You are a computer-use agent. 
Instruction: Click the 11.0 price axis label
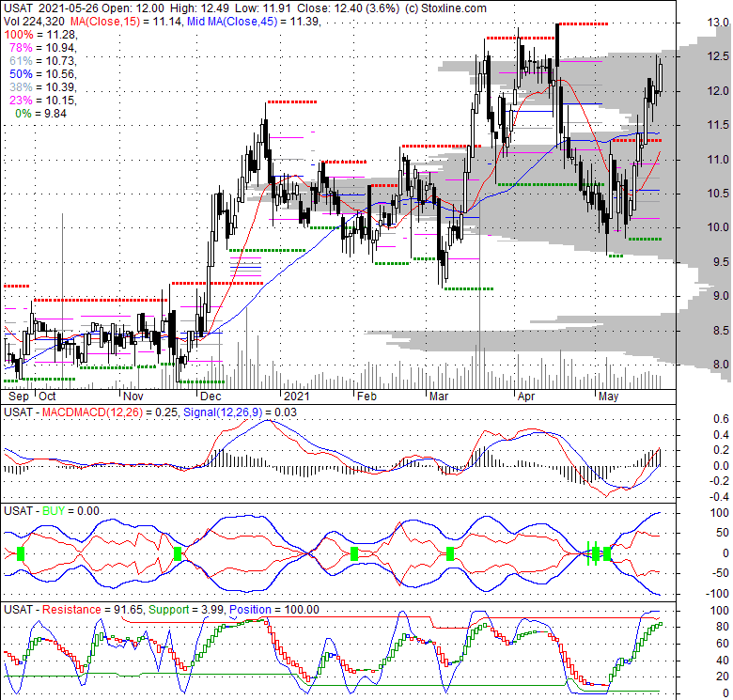tap(719, 160)
